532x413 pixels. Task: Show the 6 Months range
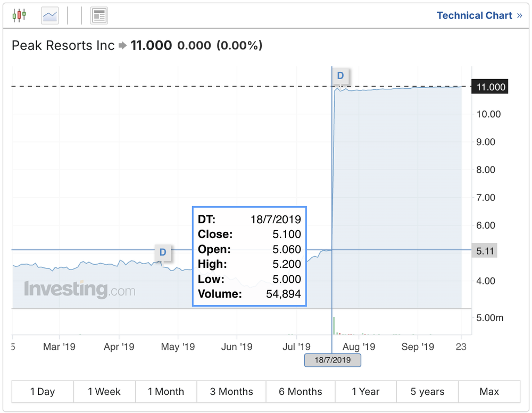(x=301, y=392)
